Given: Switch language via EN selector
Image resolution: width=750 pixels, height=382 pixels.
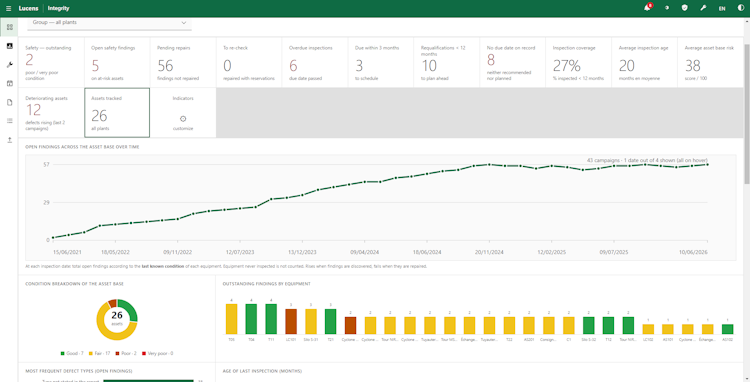Looking at the screenshot, I should coord(722,9).
